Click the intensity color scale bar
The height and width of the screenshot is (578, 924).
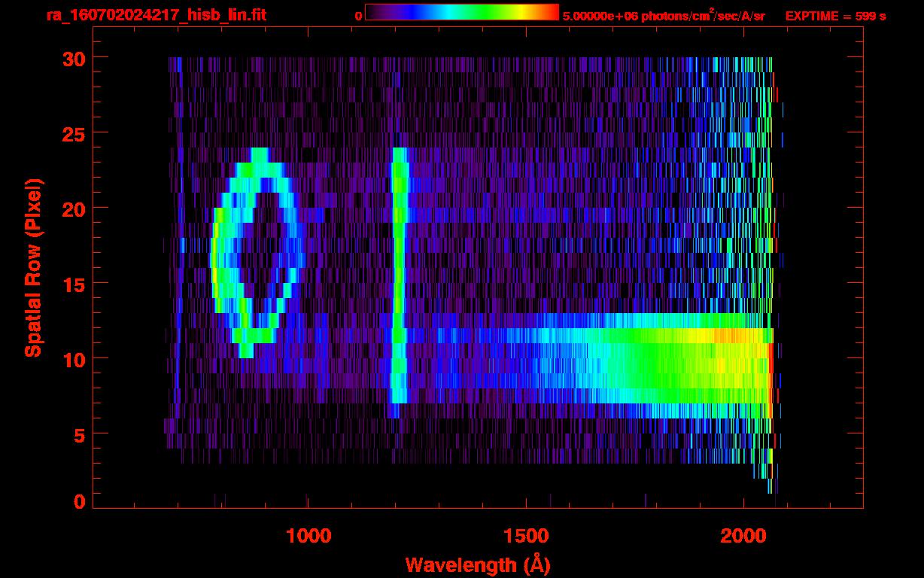pyautogui.click(x=462, y=12)
